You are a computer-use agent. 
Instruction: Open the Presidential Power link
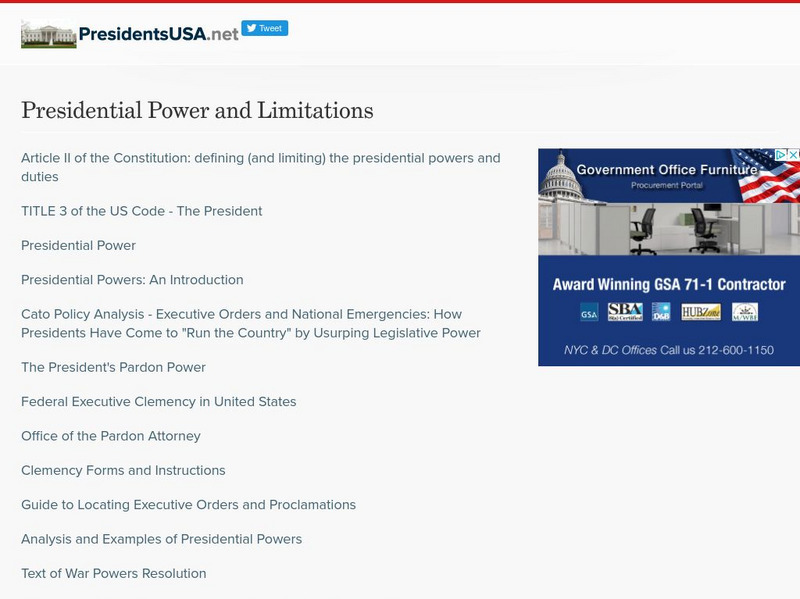coord(78,245)
